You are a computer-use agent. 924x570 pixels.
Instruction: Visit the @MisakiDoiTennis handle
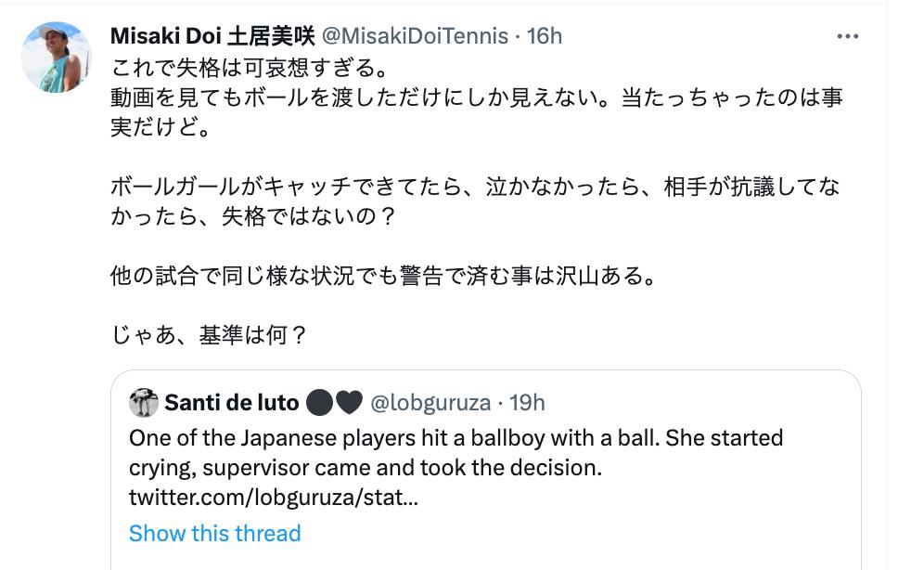pos(415,36)
